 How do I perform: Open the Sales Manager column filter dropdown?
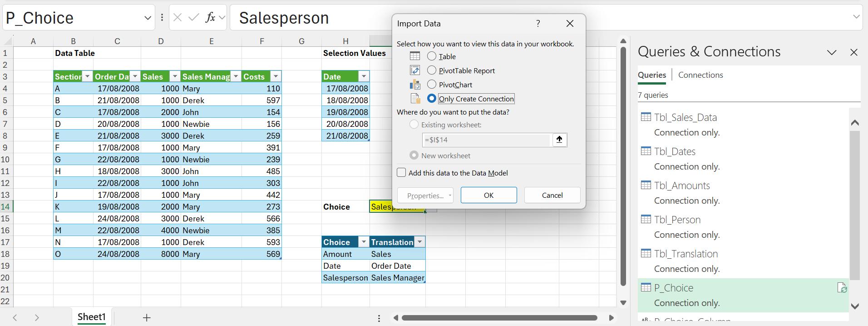coord(236,76)
